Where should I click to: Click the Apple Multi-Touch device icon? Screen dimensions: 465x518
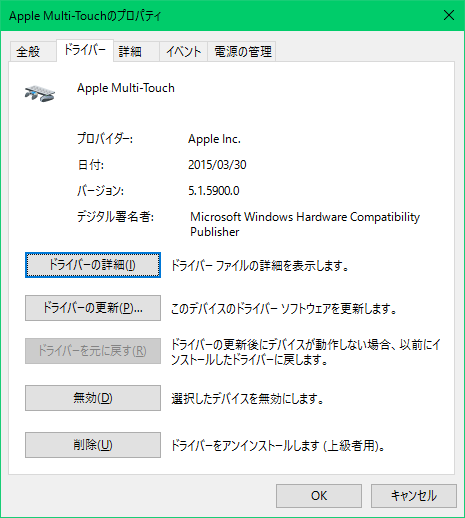[40, 93]
